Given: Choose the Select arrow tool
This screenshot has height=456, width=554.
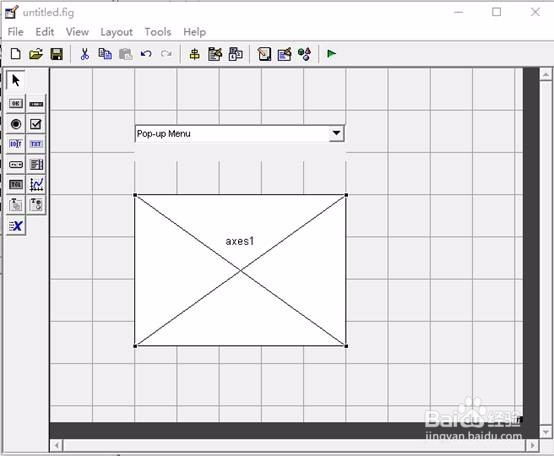Looking at the screenshot, I should tap(16, 80).
